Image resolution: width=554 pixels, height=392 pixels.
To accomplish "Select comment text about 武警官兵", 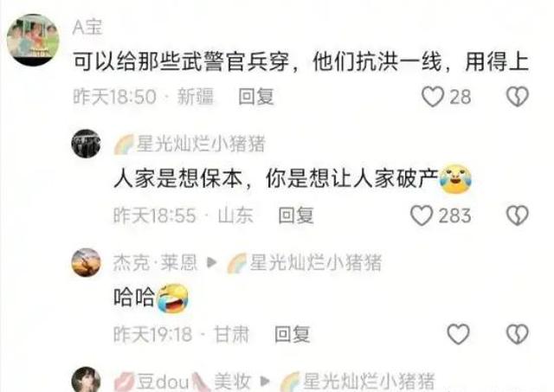I will 300,61.
